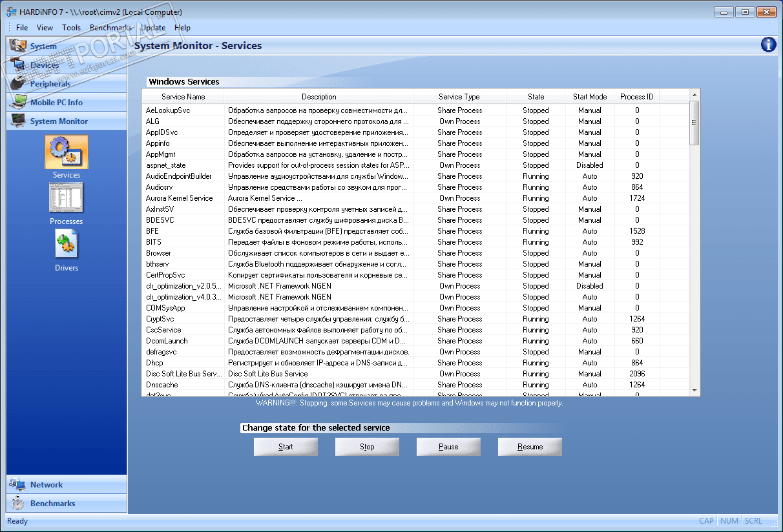Select the BITS service row
This screenshot has height=532, width=783.
(415, 242)
